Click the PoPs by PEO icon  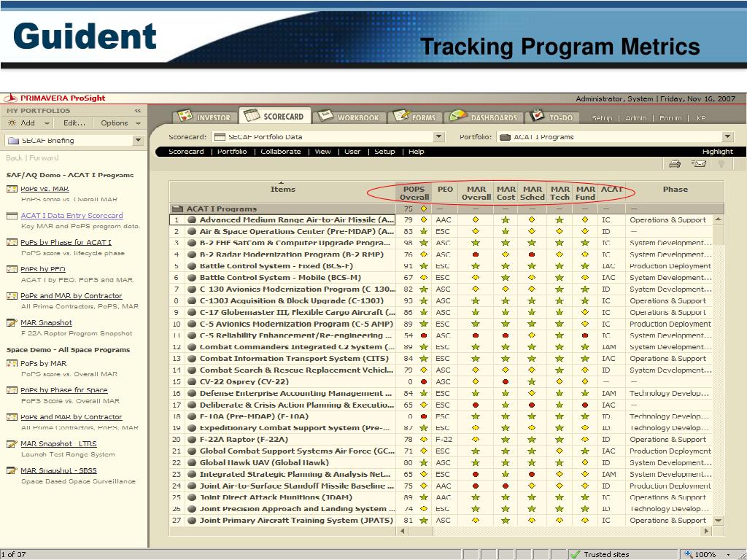12,269
